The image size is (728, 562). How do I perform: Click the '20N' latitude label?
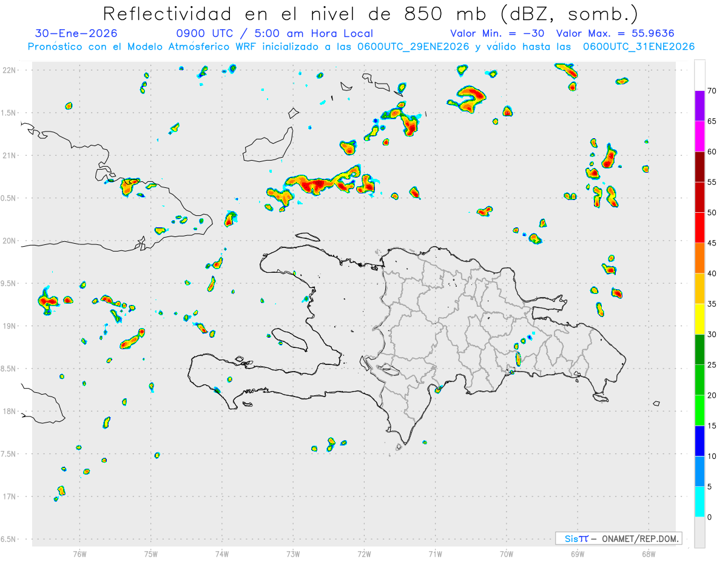coord(10,241)
